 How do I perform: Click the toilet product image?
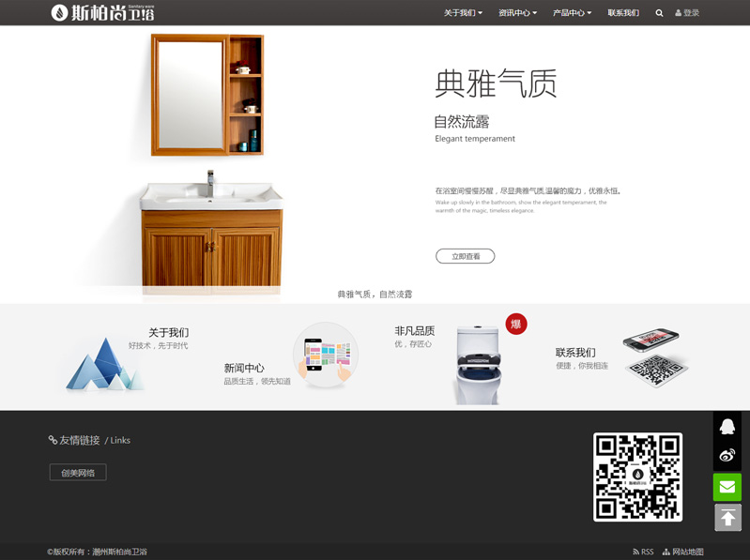click(x=478, y=365)
